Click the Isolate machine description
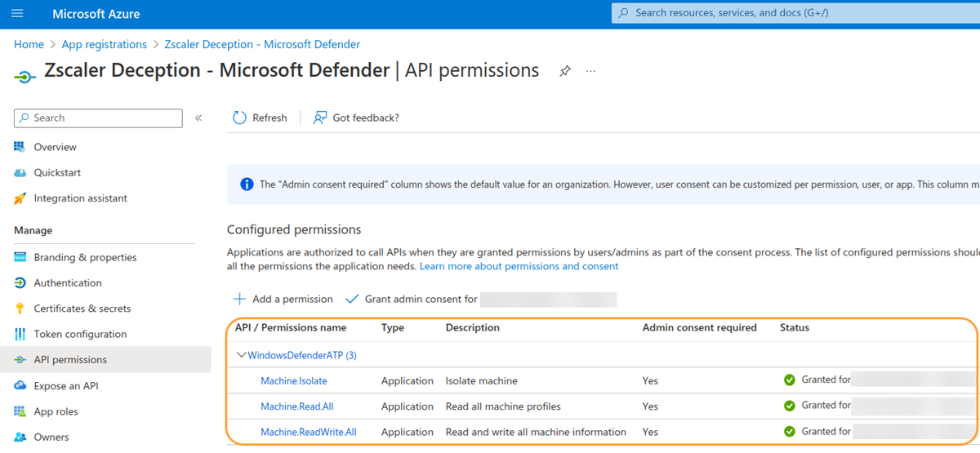The image size is (980, 453). [482, 380]
